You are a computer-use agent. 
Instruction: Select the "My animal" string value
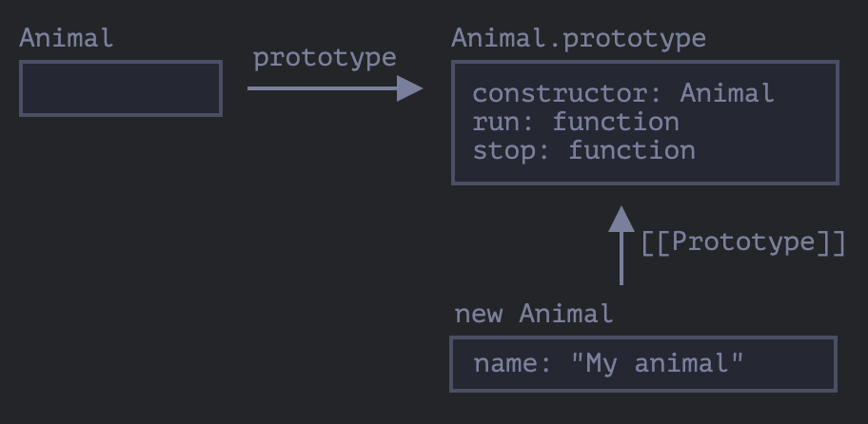pos(657,363)
